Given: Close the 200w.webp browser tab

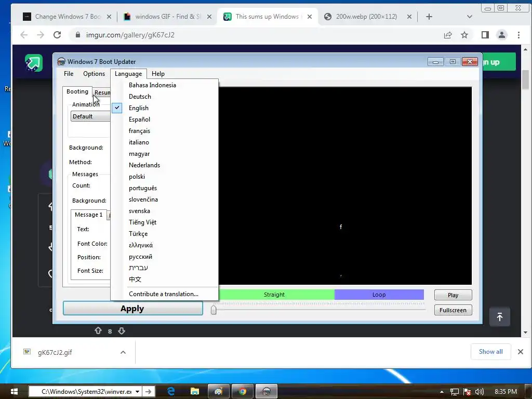Looking at the screenshot, I should (409, 17).
